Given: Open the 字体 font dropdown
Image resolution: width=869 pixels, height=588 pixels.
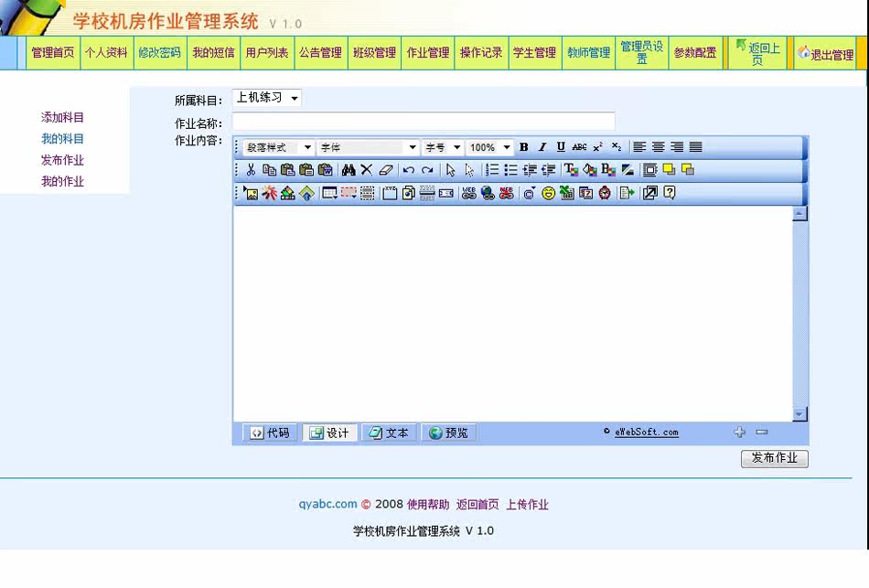Looking at the screenshot, I should [x=368, y=147].
